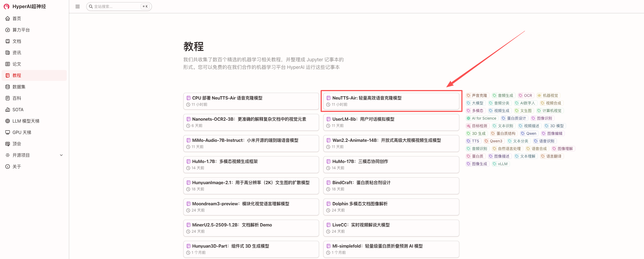Click the 论文 papers icon

(8, 64)
